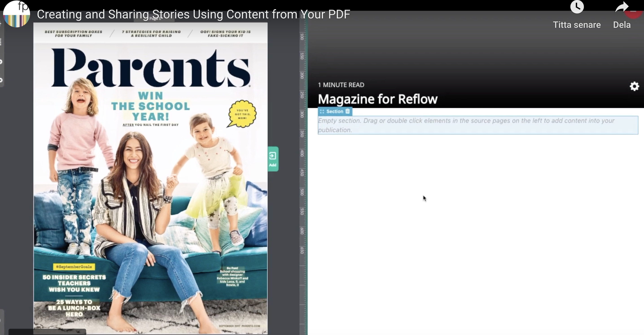The width and height of the screenshot is (644, 335).
Task: Select 7 STRATEGIES FOR RAISING text
Action: click(151, 34)
